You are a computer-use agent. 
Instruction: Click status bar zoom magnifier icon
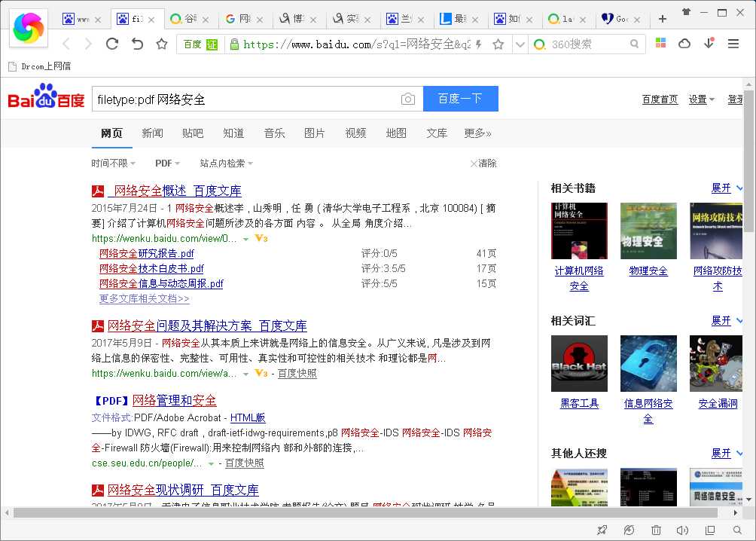[x=737, y=530]
